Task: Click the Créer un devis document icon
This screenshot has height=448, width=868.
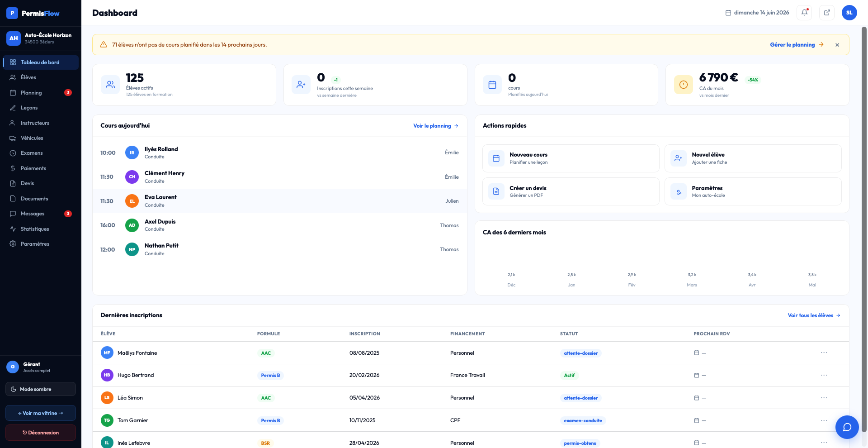Action: [x=496, y=191]
